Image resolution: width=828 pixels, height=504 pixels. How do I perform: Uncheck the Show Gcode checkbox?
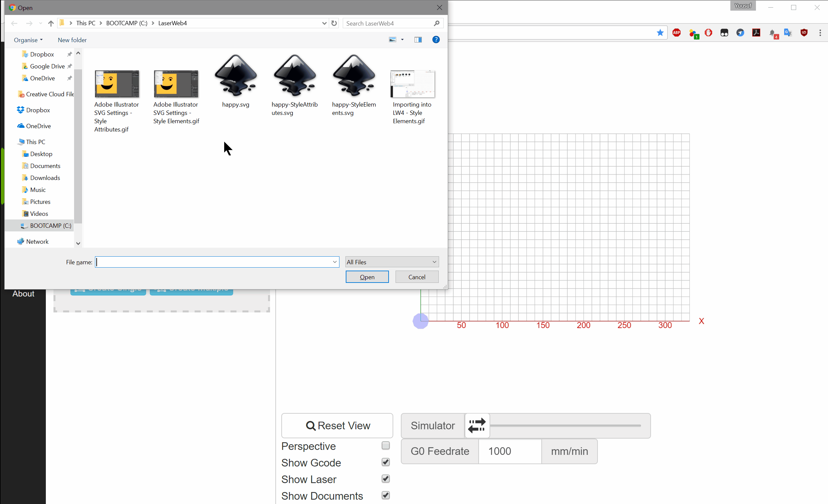coord(385,462)
